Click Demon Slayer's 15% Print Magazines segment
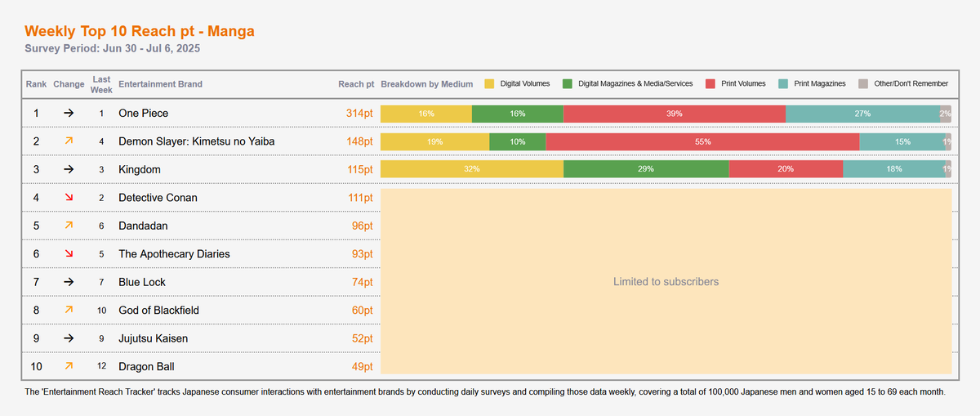980x416 pixels. click(902, 141)
